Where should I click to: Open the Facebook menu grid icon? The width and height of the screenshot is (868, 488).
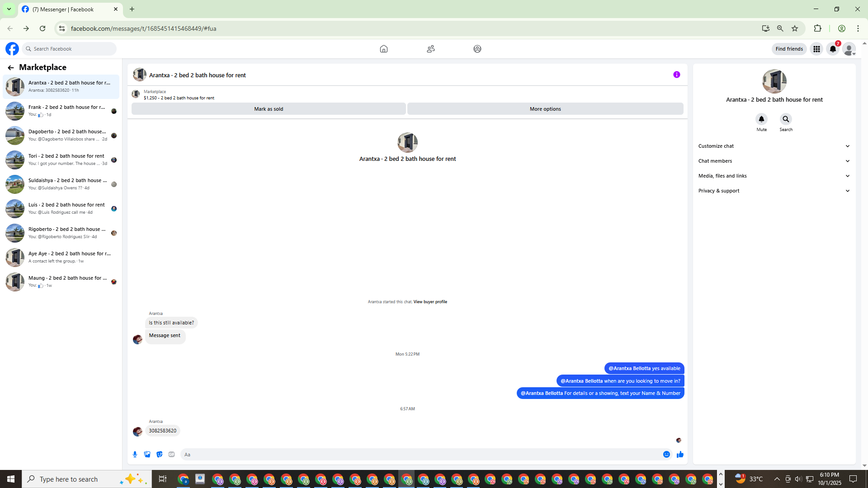(816, 49)
